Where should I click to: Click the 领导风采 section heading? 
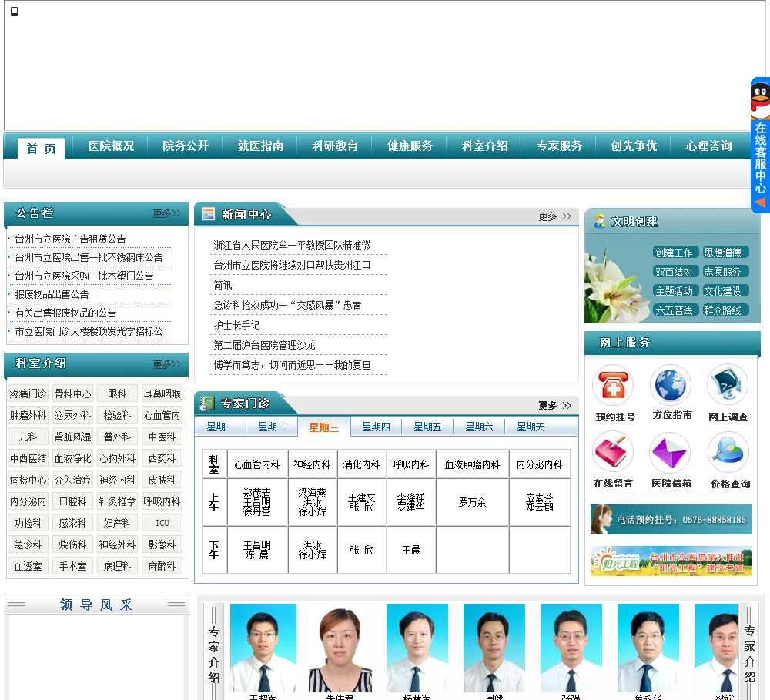pos(96,605)
